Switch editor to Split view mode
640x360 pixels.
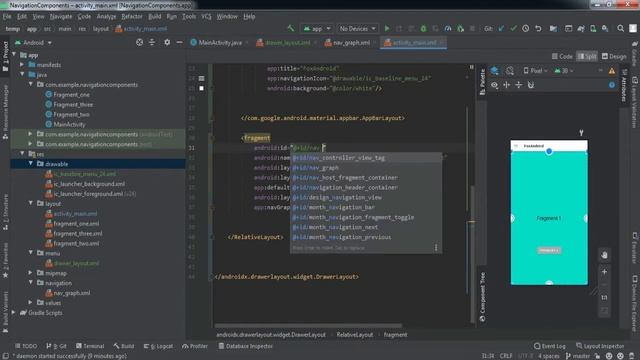coord(587,56)
